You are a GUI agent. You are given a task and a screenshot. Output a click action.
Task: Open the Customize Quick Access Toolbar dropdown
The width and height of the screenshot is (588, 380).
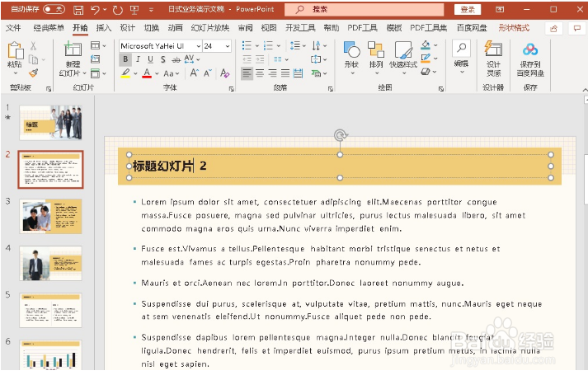click(151, 10)
